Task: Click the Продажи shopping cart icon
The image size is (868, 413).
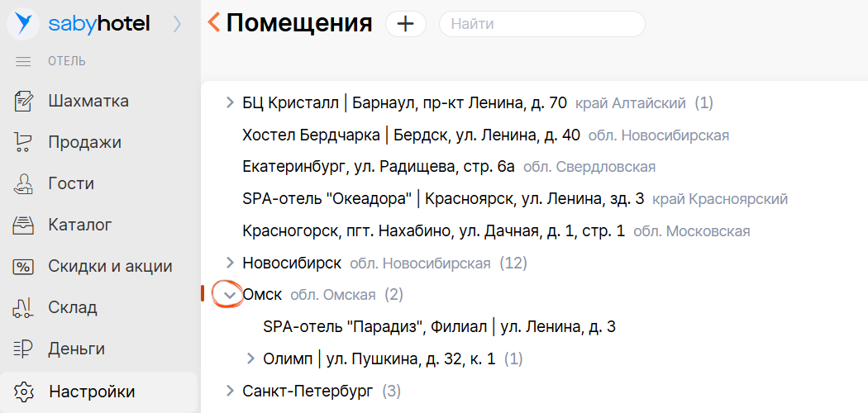Action: point(23,143)
